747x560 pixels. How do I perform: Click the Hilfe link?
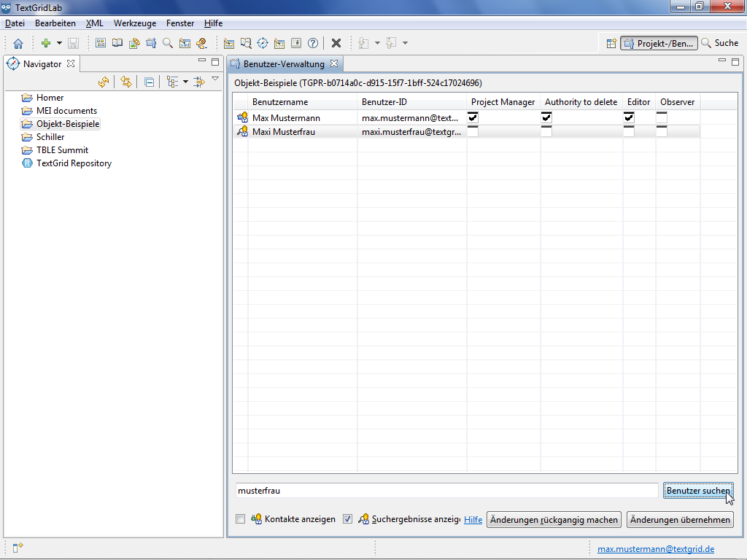473,520
